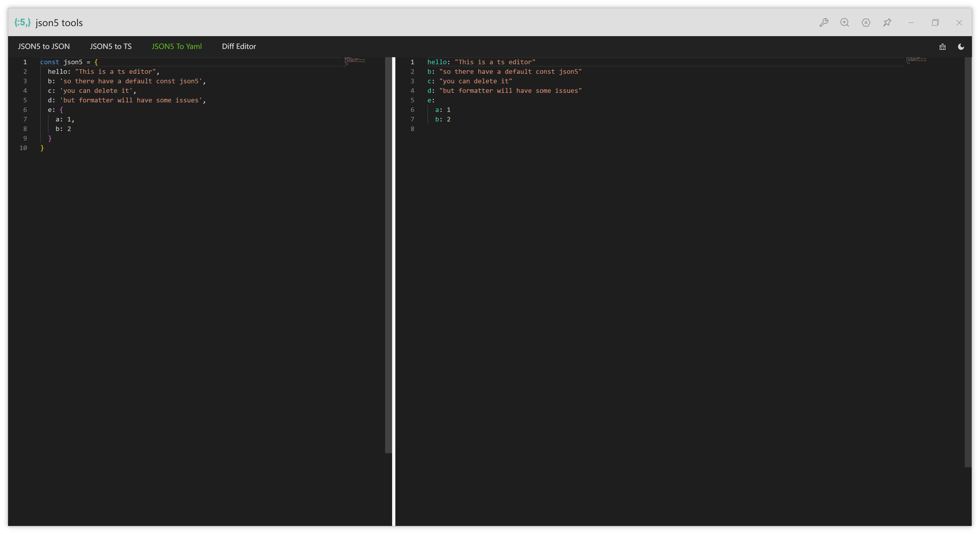Image resolution: width=980 pixels, height=534 pixels.
Task: Click the json5 tools logo icon
Action: pos(22,23)
